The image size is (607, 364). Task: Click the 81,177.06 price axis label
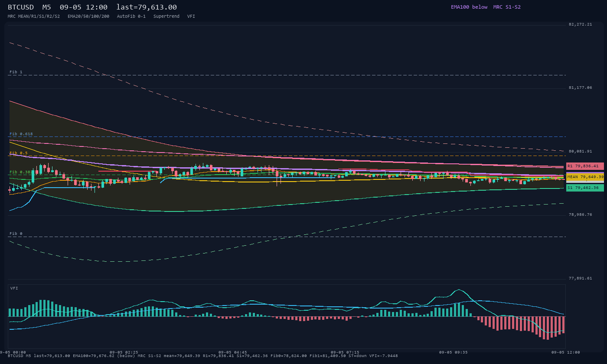point(580,88)
